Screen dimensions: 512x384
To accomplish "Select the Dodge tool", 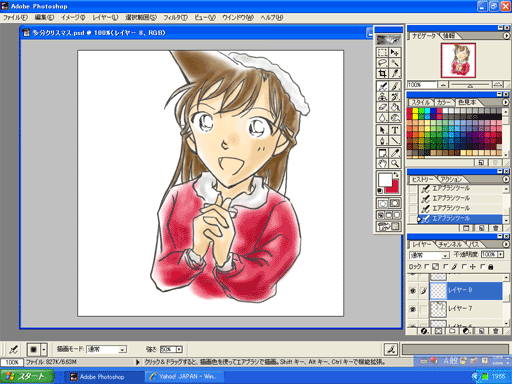I will point(395,117).
